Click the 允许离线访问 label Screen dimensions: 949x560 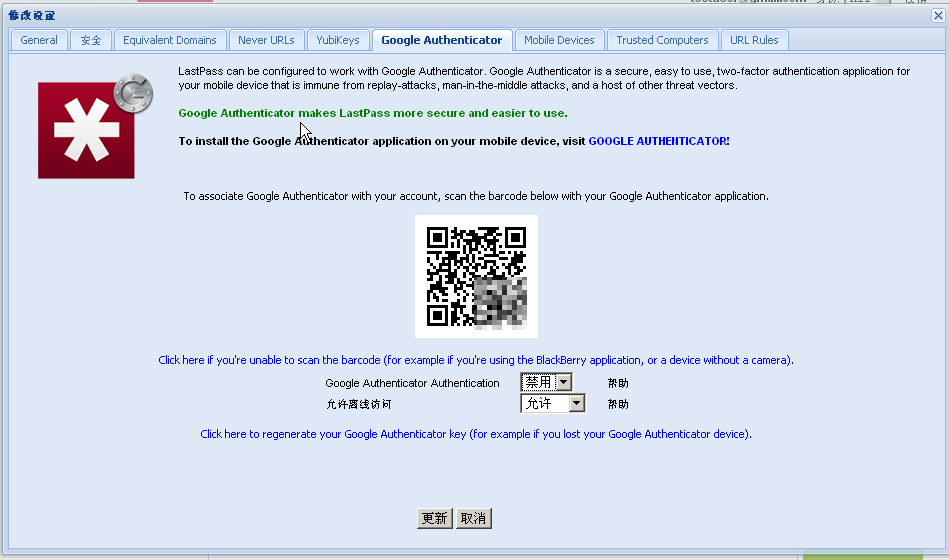click(x=359, y=404)
